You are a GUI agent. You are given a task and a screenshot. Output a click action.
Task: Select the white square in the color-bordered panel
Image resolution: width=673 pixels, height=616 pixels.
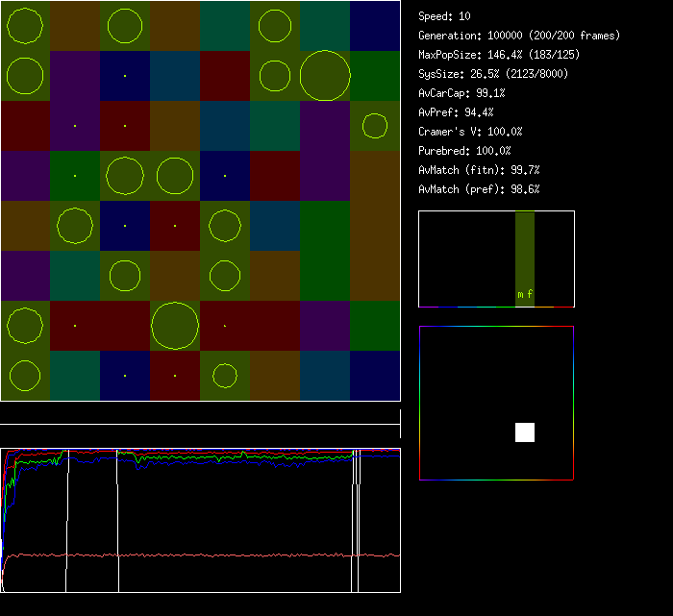[x=524, y=432]
